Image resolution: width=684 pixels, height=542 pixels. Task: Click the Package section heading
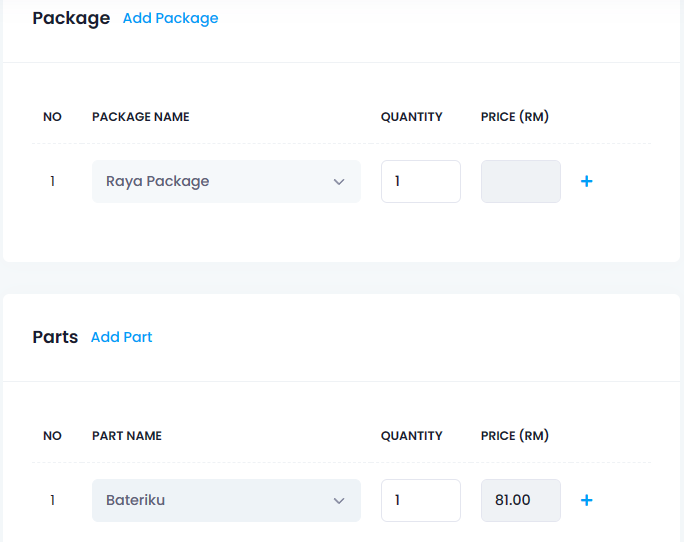click(x=72, y=18)
